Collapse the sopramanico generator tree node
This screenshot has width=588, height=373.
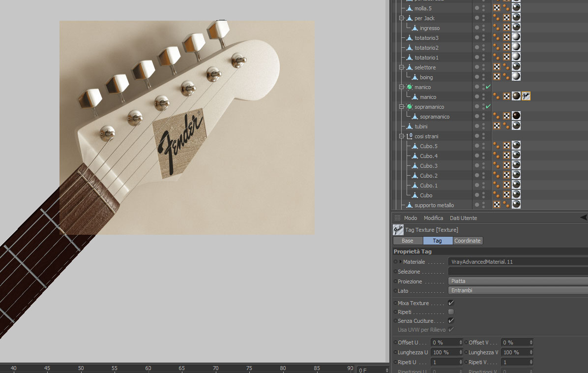[402, 107]
